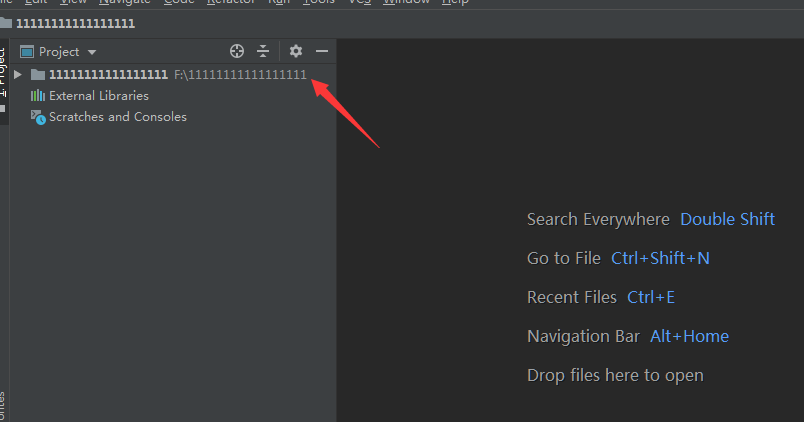Click the 1111111111111111 breadcrumb in navigation bar
The image size is (804, 422).
[75, 24]
